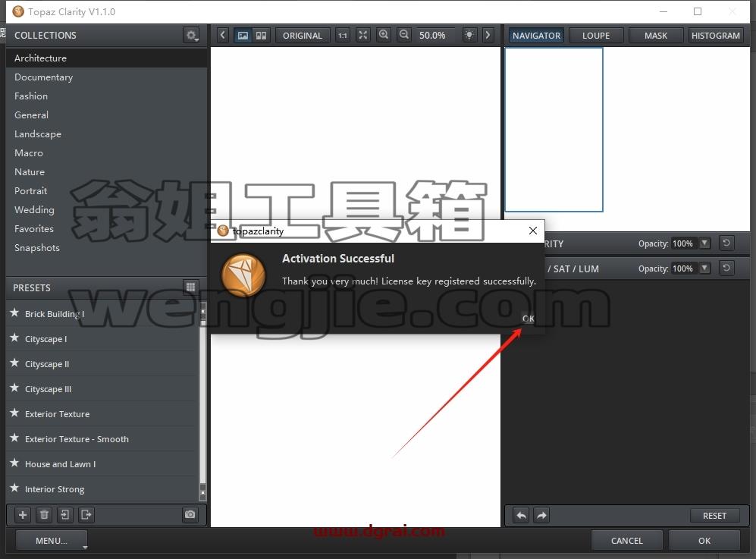Favorite the Cityscape III star

click(14, 388)
